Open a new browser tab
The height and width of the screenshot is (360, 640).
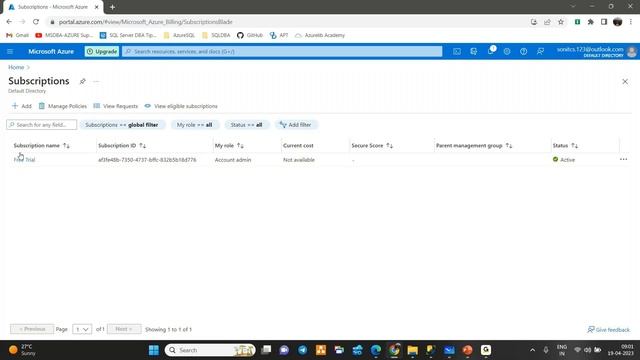(112, 7)
